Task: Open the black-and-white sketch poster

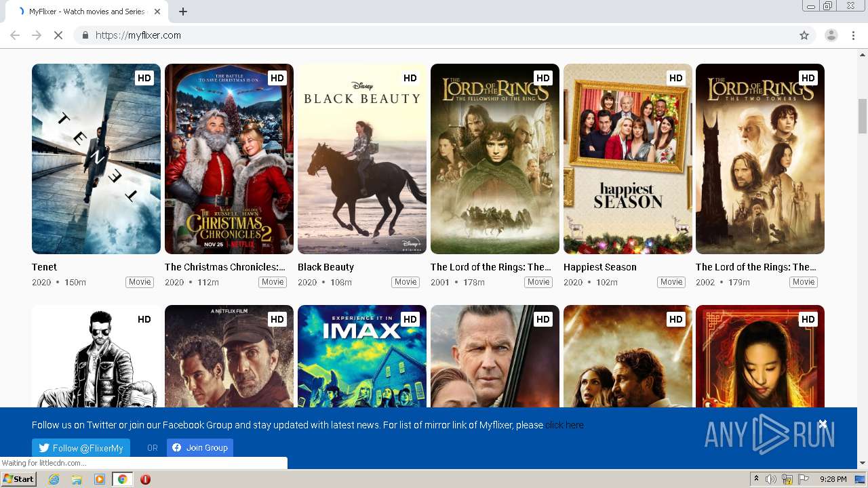Action: [x=96, y=356]
